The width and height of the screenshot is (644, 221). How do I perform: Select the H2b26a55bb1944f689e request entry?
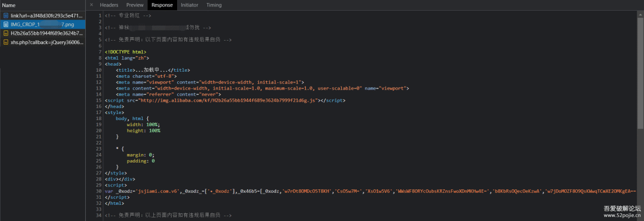(43, 33)
